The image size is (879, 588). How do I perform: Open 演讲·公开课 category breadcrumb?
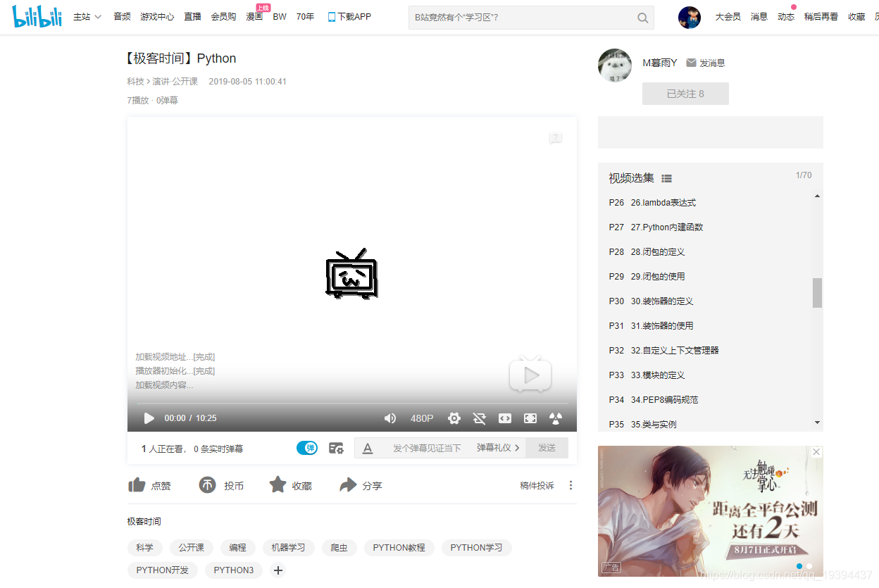tap(175, 82)
